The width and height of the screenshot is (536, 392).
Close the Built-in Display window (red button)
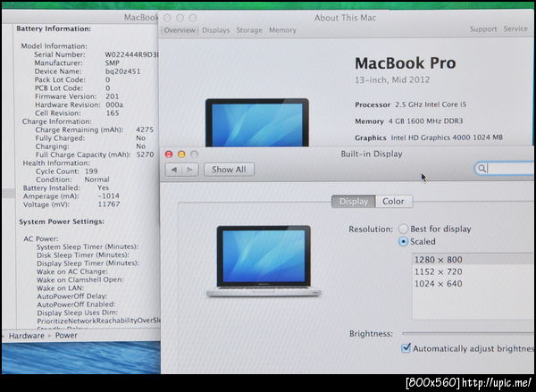(x=169, y=154)
